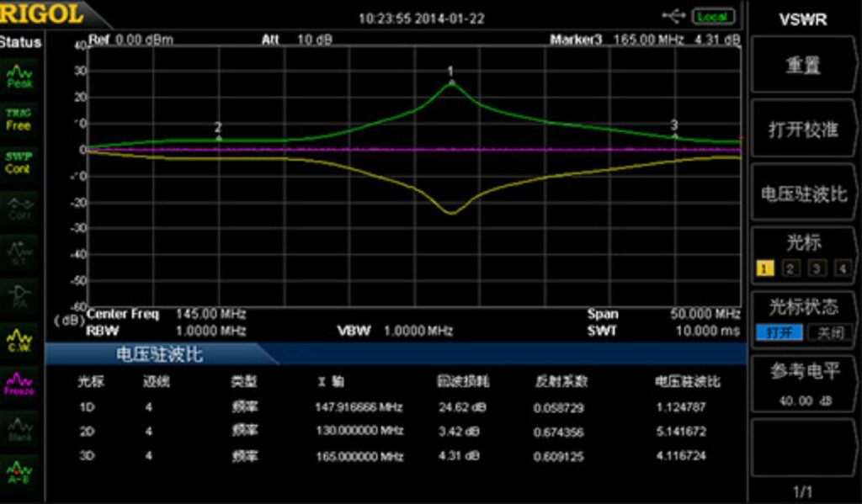
Task: Click the TRIG Free status icon
Action: pos(19,119)
